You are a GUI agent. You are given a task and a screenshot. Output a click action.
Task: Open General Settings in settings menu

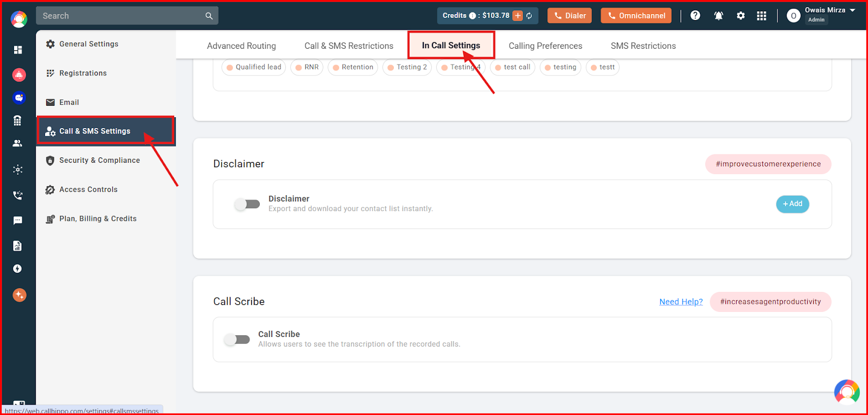106,44
